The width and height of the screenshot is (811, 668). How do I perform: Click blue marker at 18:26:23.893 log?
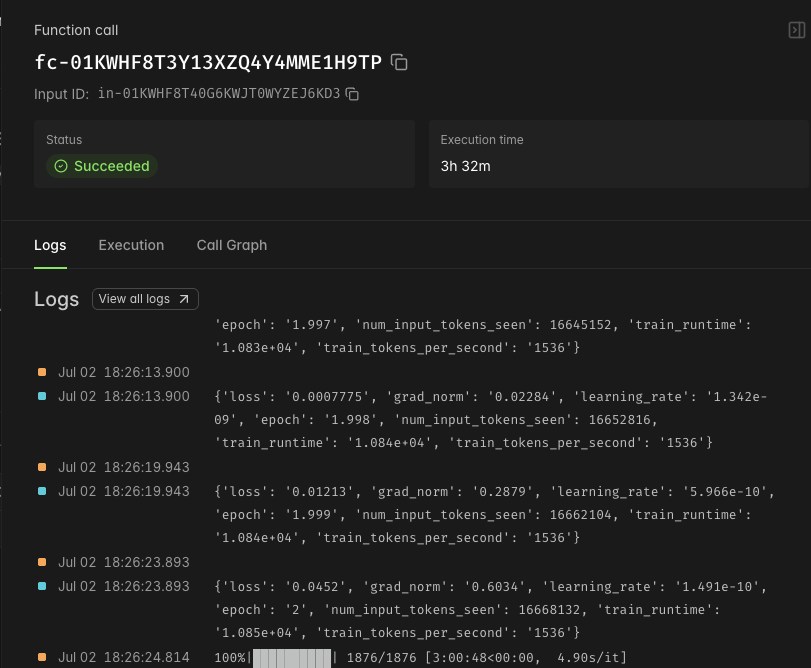point(42,586)
